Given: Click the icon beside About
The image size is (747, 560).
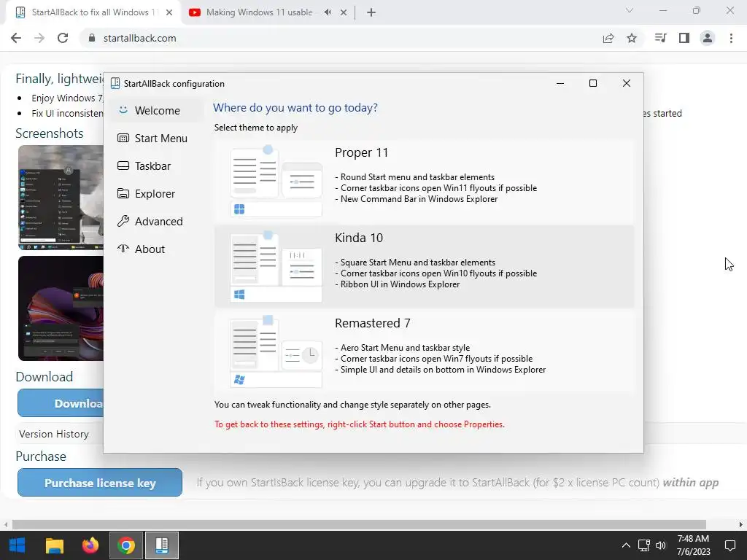Looking at the screenshot, I should 123,249.
